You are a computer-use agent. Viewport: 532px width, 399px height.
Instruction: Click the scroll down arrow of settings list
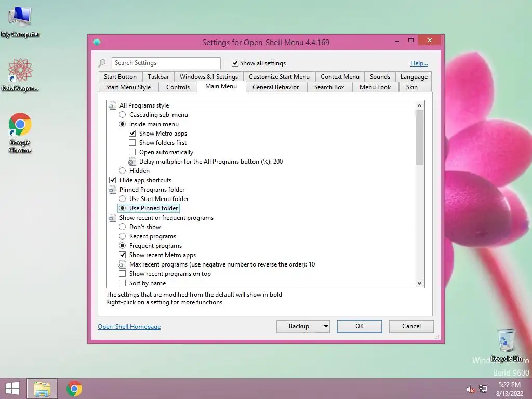click(x=419, y=283)
